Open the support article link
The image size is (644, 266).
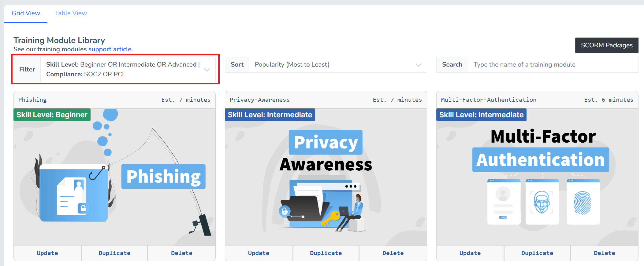110,49
